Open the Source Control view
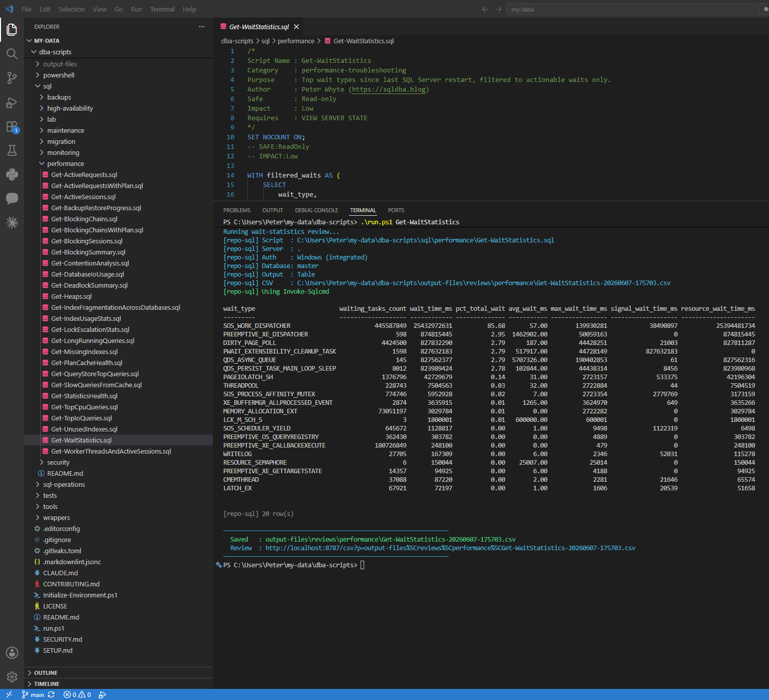The height and width of the screenshot is (700, 769). (12, 78)
